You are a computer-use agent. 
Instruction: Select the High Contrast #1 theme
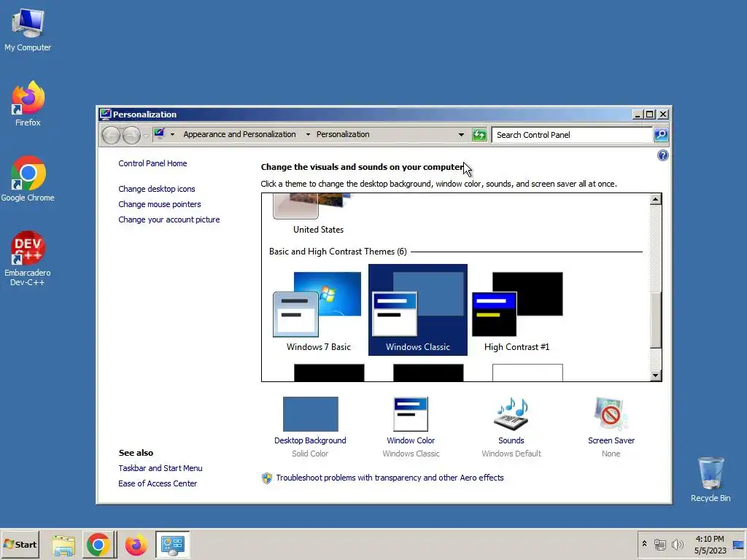[517, 311]
